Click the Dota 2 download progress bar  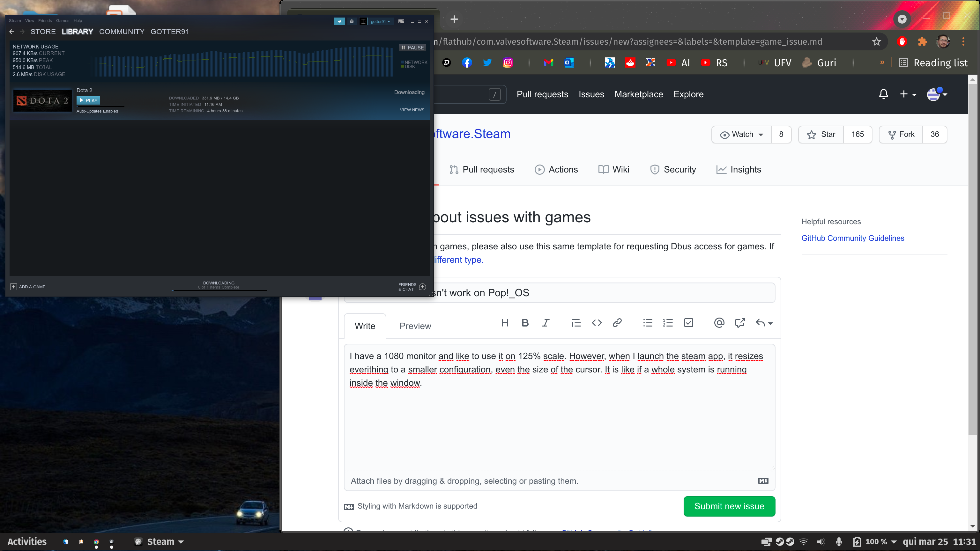[x=101, y=107]
